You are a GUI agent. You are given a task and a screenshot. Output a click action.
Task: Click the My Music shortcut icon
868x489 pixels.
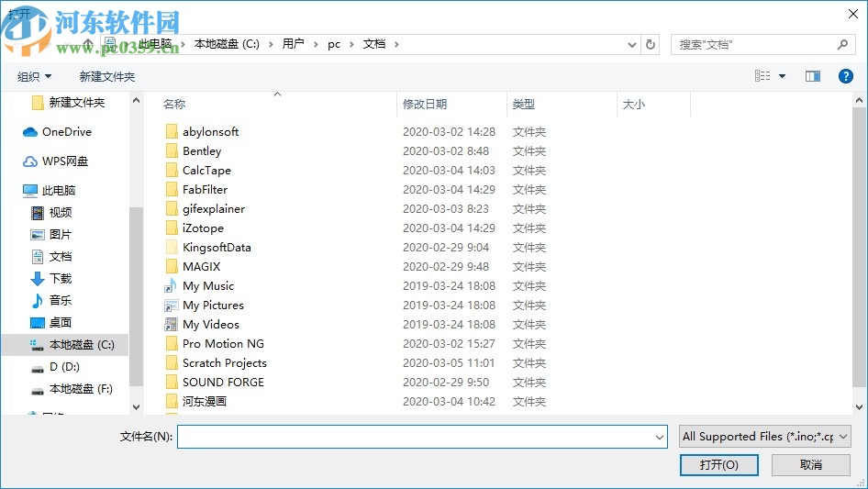coord(171,285)
